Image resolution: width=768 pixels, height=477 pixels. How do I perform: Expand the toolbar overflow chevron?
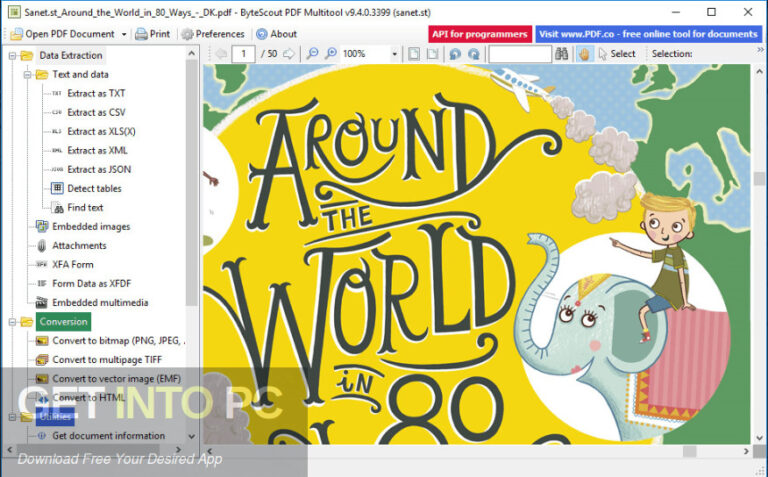(x=760, y=49)
